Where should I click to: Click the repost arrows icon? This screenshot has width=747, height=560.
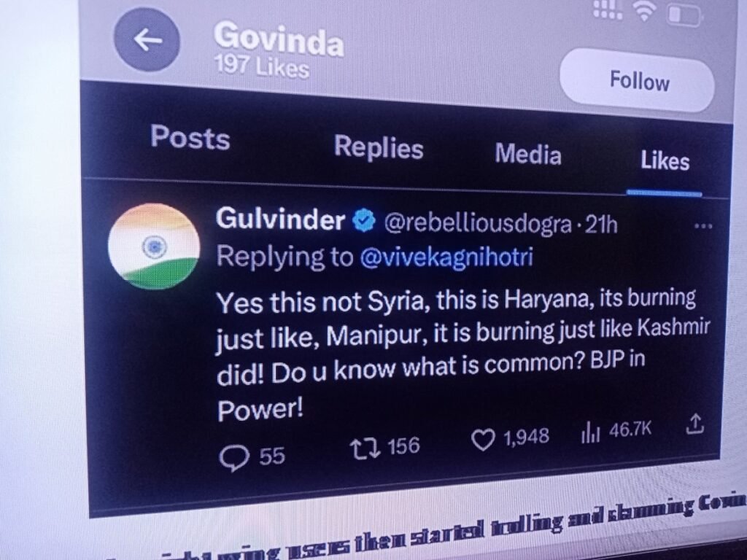pyautogui.click(x=365, y=448)
